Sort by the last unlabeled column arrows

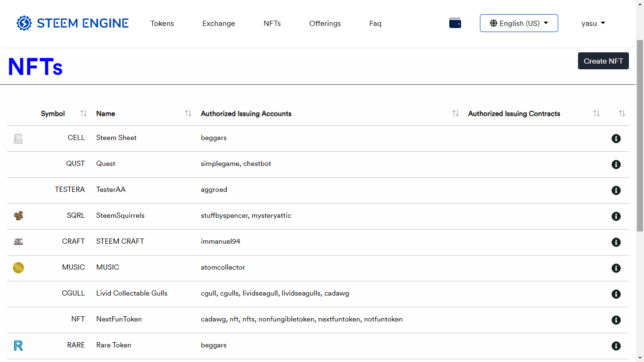(x=622, y=113)
